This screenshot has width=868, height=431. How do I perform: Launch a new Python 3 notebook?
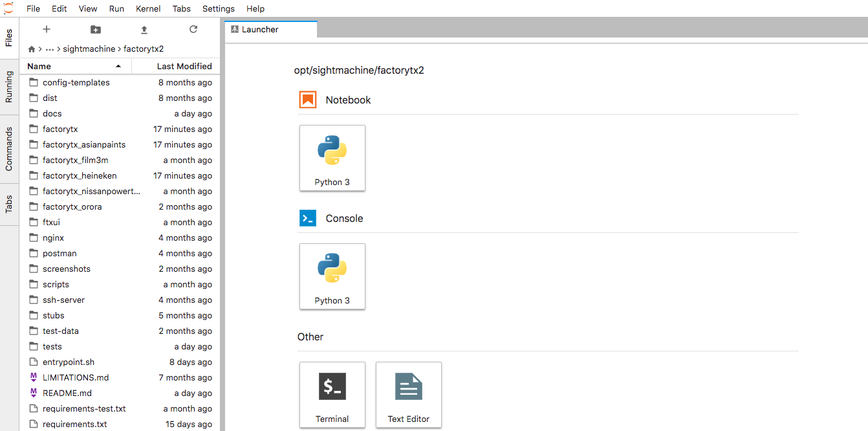coord(332,158)
